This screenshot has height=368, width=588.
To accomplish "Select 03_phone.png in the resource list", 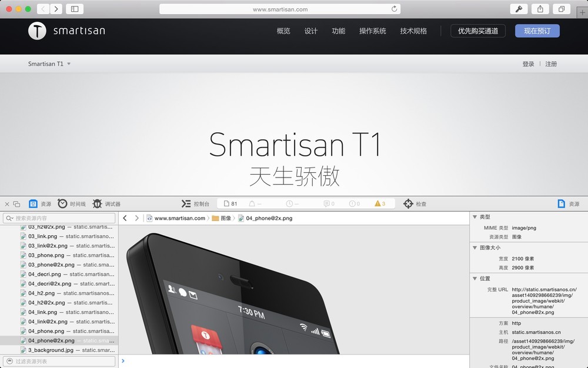I will [x=46, y=255].
